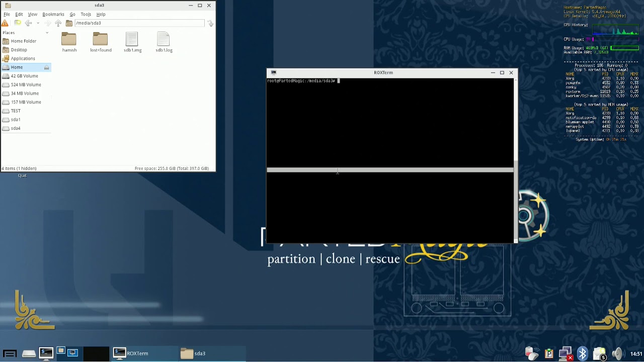The height and width of the screenshot is (362, 644).
Task: Expand the Places side pane dropdown
Action: (x=47, y=33)
